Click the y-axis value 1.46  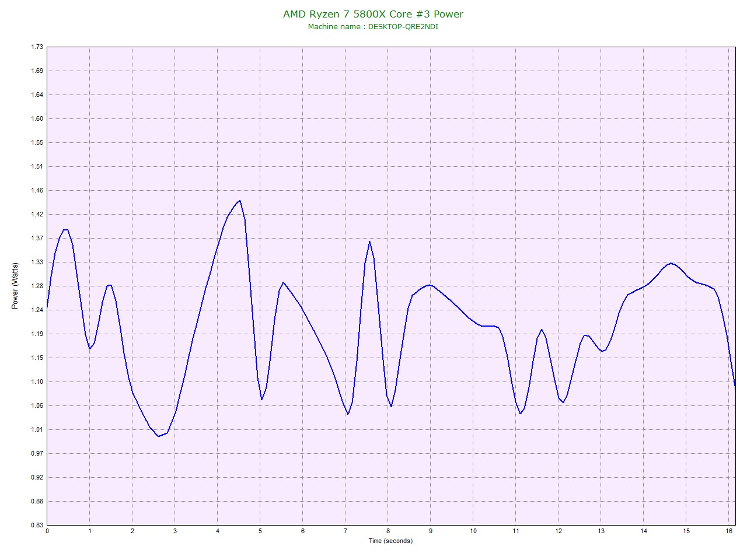[x=37, y=190]
